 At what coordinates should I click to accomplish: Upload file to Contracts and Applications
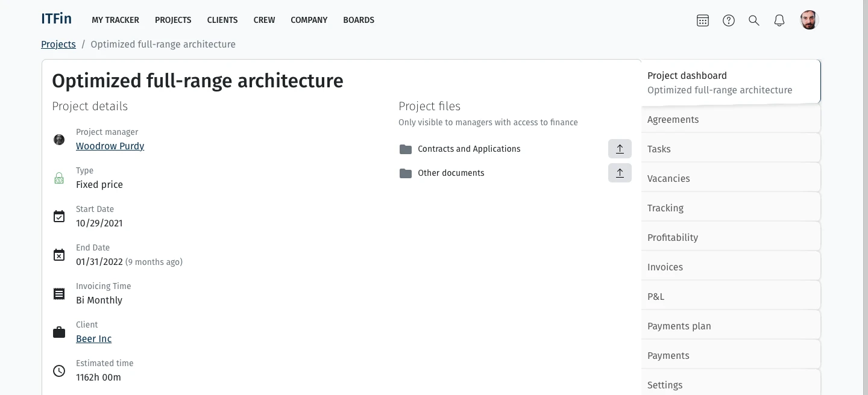[620, 149]
